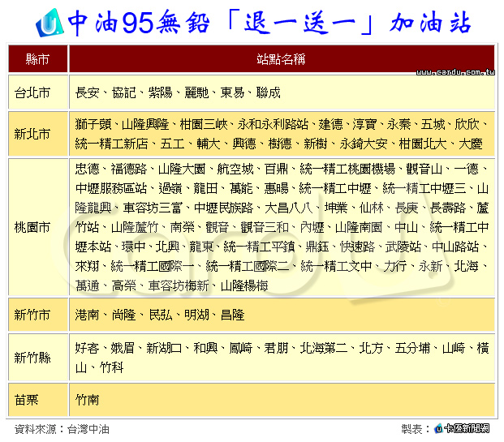Viewport: 504px width, 442px height.
Task: Click 輔大 station name
Action: 209,144
